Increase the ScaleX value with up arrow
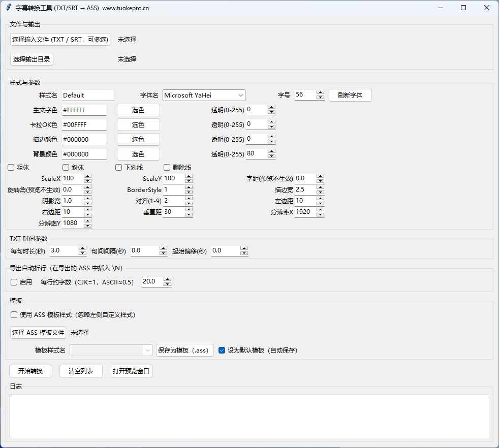Image resolution: width=499 pixels, height=448 pixels. [87, 176]
